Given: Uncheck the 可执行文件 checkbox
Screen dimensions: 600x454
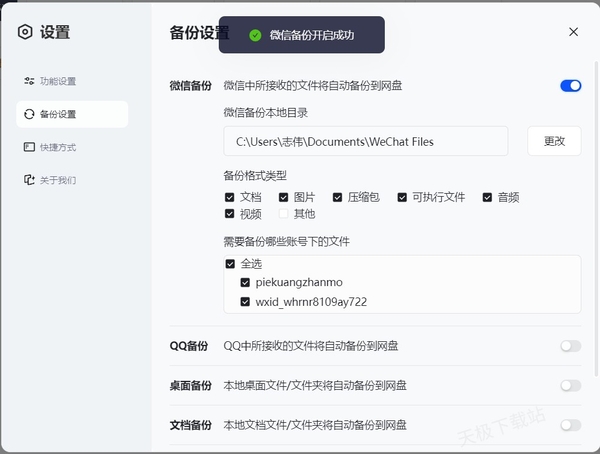Looking at the screenshot, I should click(402, 198).
